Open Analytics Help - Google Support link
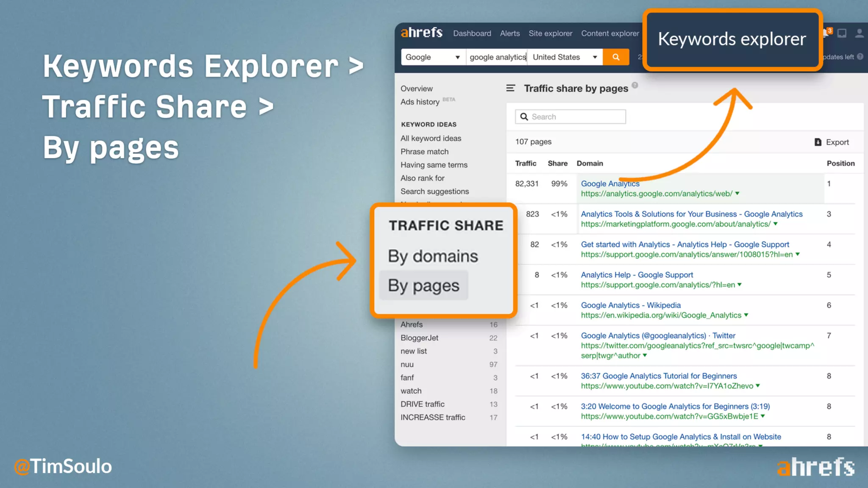The height and width of the screenshot is (488, 868). 637,275
